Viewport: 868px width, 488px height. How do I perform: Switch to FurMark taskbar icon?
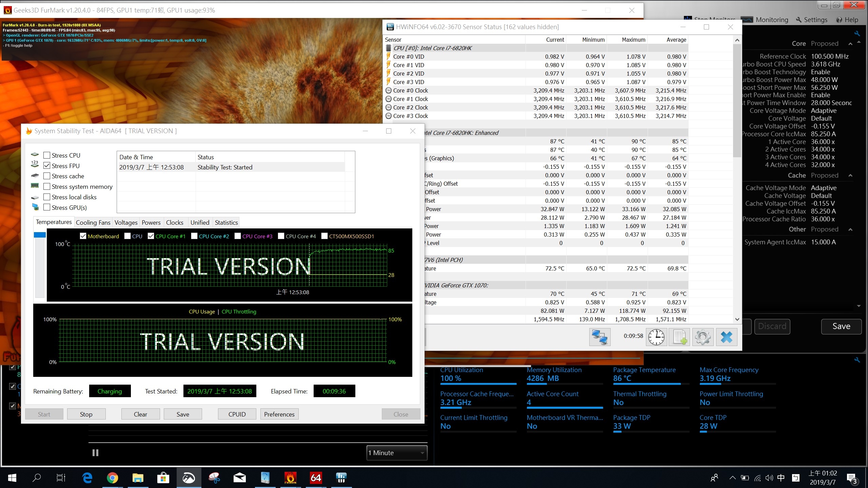290,478
